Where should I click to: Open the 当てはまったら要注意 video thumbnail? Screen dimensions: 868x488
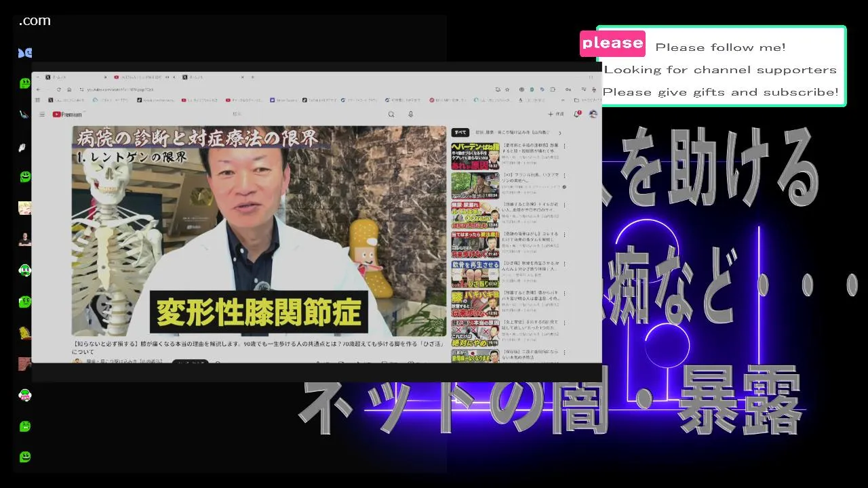click(475, 244)
